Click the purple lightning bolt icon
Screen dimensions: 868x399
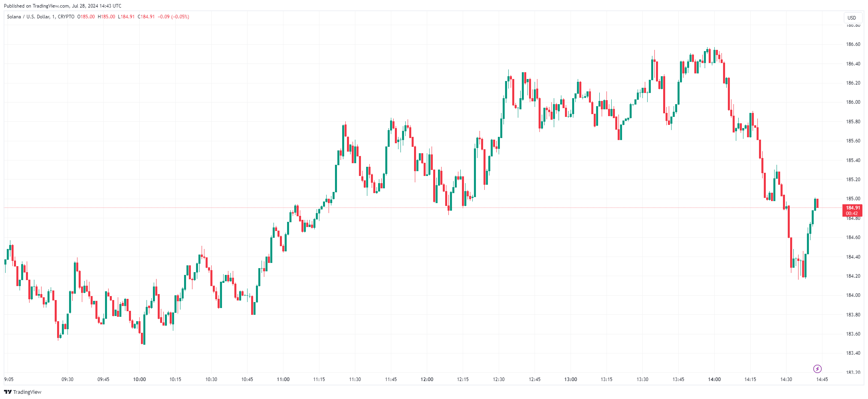817,369
